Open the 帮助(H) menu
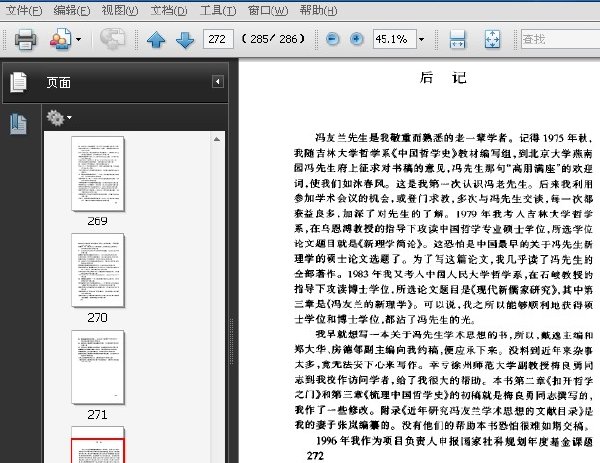 318,10
